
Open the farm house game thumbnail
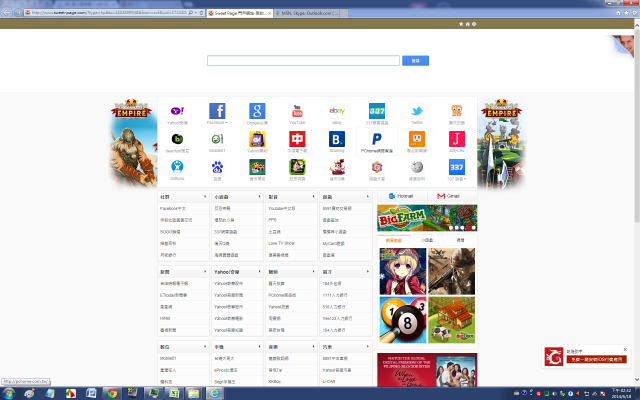pos(451,320)
